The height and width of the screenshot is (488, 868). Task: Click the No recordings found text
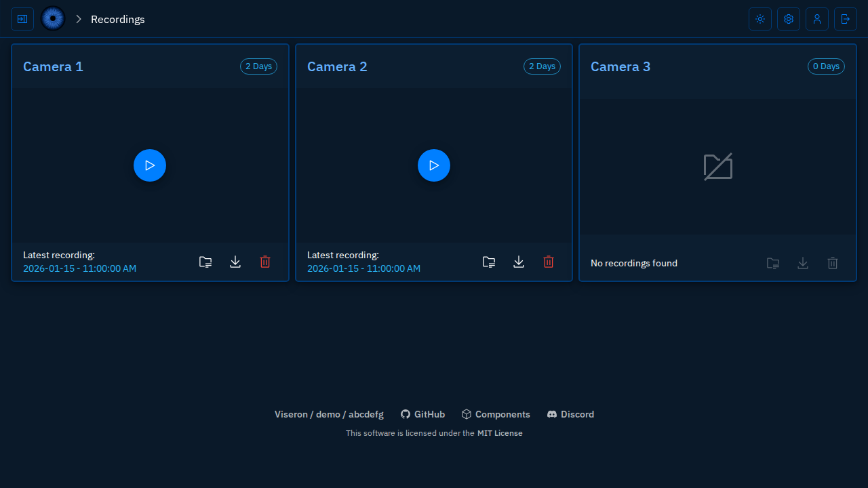(634, 263)
